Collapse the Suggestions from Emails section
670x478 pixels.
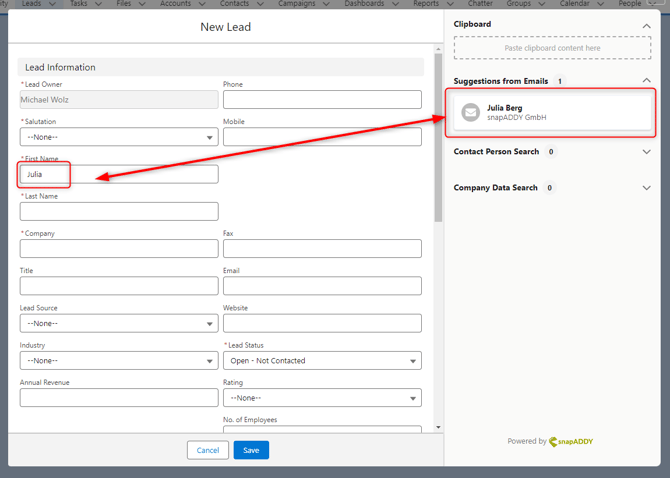coord(646,81)
